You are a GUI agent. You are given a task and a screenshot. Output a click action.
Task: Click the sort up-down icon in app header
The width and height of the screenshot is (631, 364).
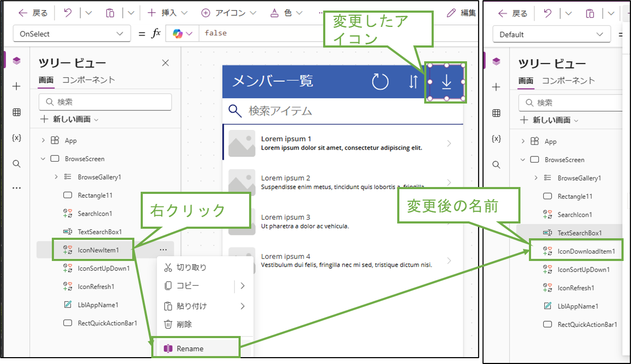pos(413,82)
